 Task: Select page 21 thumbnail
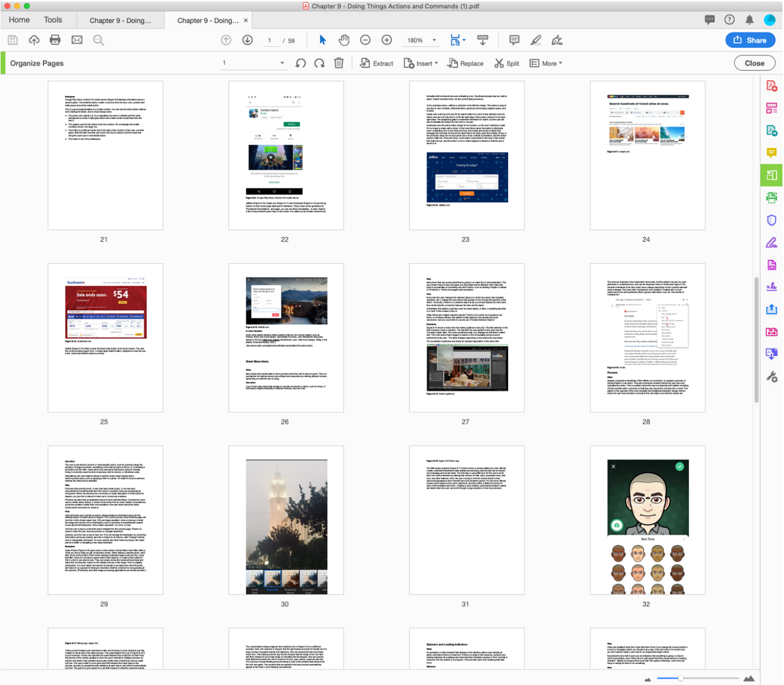105,155
